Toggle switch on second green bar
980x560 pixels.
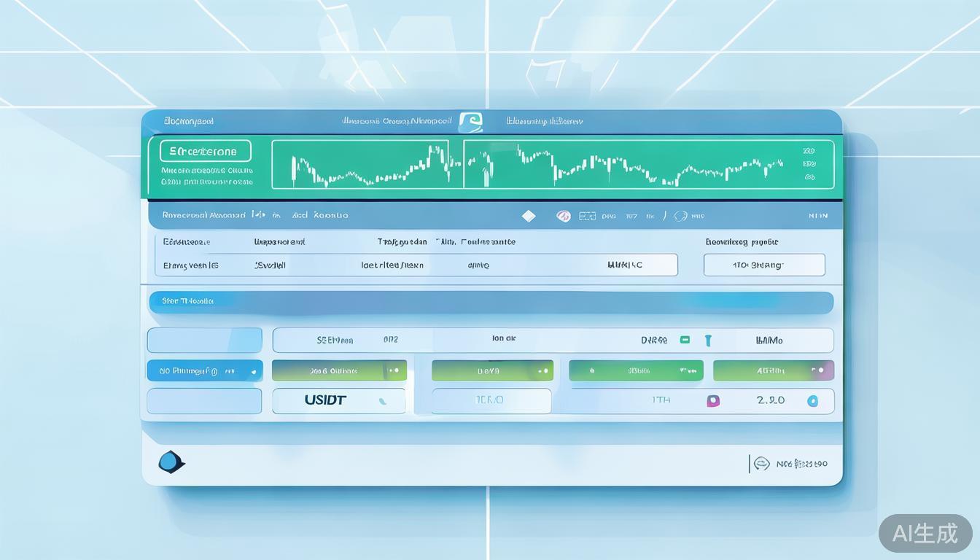click(x=542, y=370)
